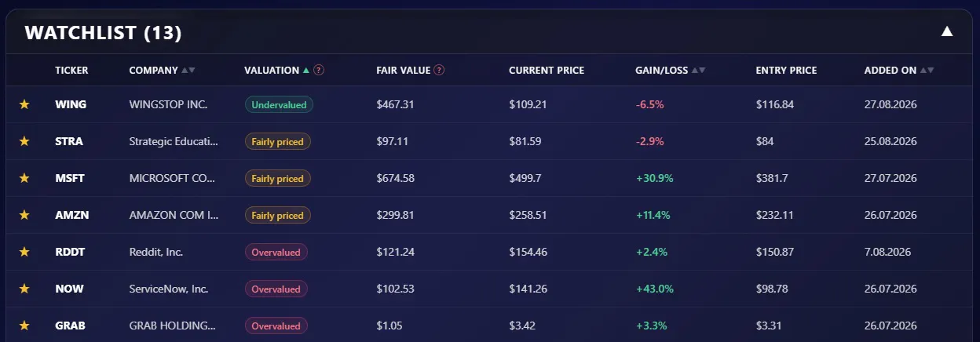The height and width of the screenshot is (342, 980).
Task: Click the entry price $98.78
Action: (x=772, y=289)
